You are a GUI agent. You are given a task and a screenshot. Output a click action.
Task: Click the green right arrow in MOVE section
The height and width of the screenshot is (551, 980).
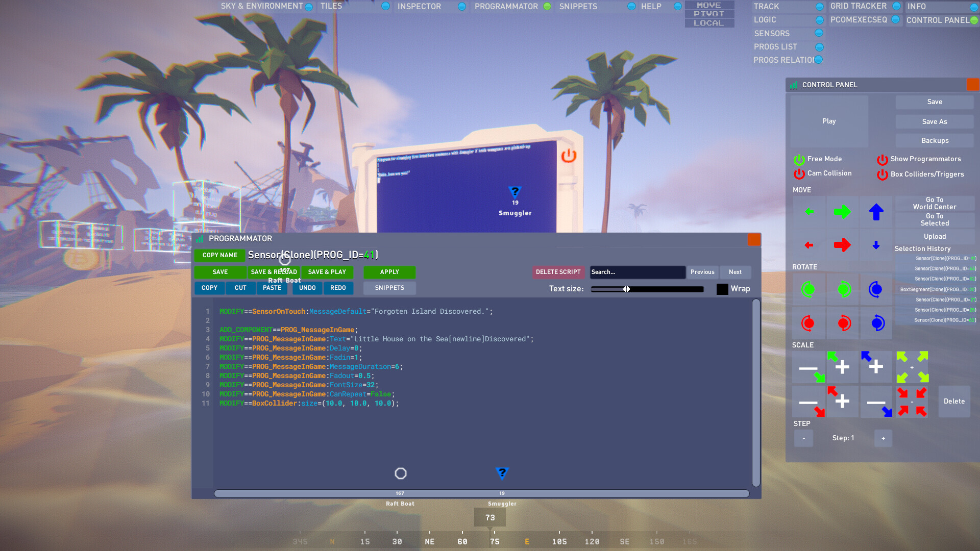(842, 212)
